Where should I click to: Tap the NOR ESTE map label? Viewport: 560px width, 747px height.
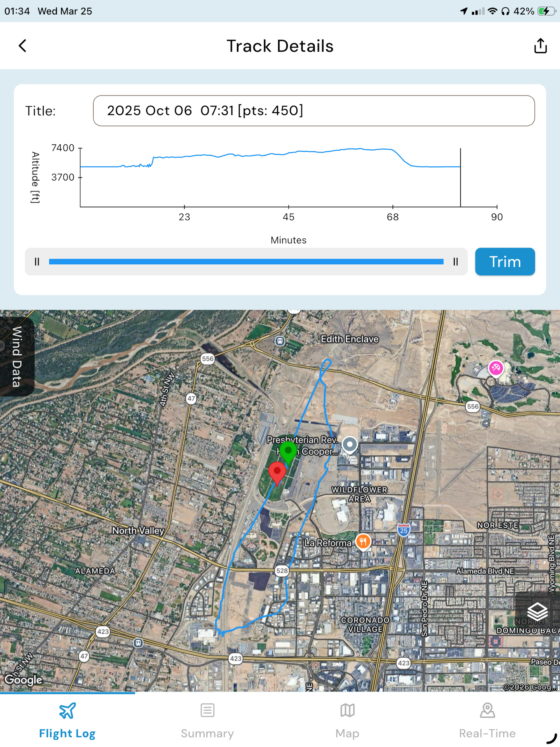coord(497,525)
